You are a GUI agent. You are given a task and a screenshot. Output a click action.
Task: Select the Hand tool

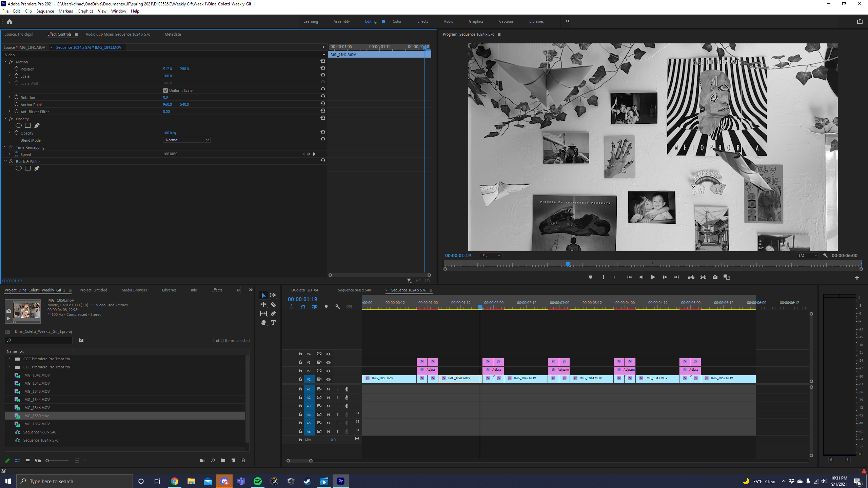263,323
